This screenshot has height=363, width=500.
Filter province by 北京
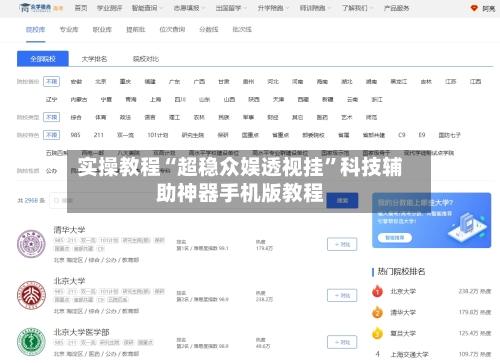101,81
